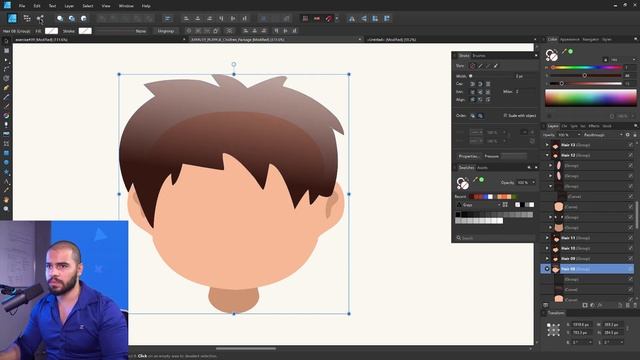Toggle visibility of Hair 11 layer
Viewport: 640px width, 360px height.
[x=631, y=238]
